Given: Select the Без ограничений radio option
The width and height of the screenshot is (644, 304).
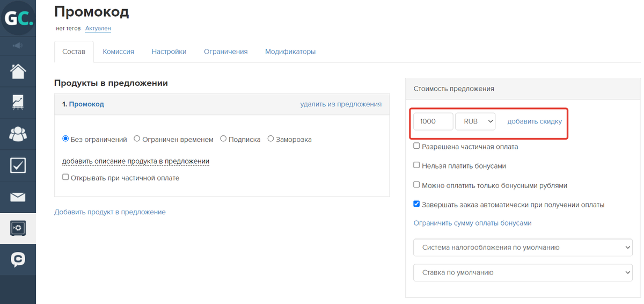Looking at the screenshot, I should tap(65, 139).
